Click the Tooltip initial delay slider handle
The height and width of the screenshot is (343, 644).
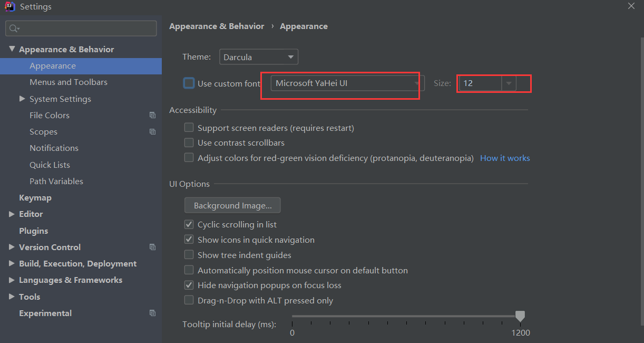click(520, 316)
